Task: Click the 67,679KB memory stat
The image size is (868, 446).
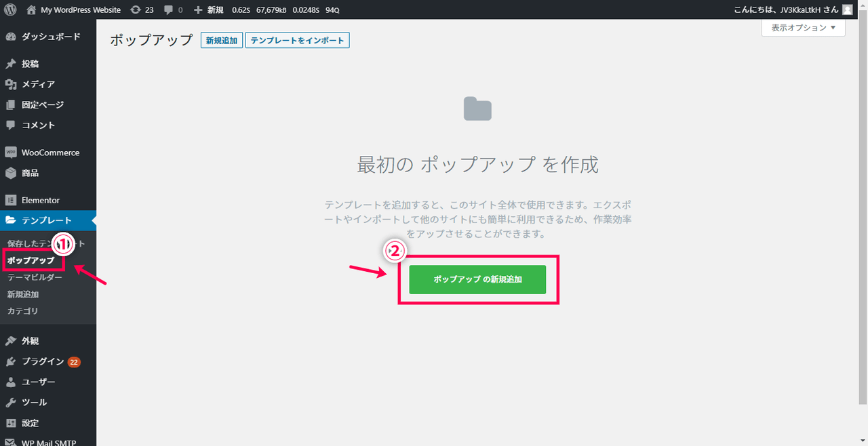Action: point(271,10)
